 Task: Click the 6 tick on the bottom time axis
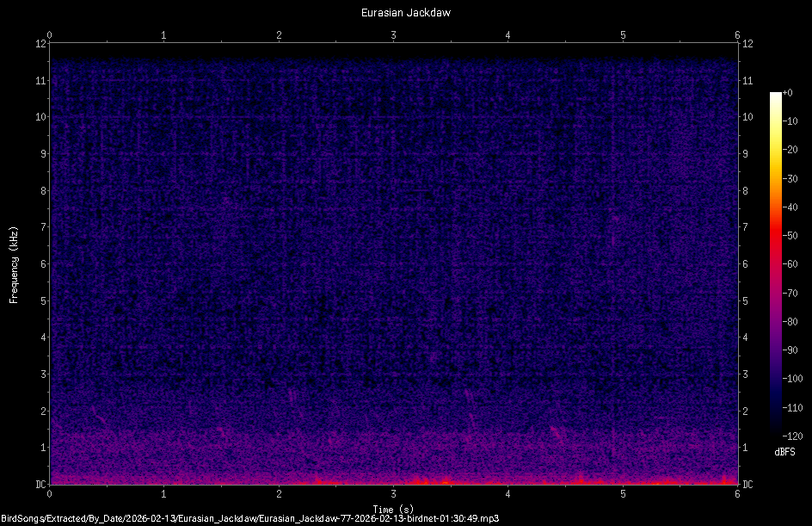tap(735, 494)
